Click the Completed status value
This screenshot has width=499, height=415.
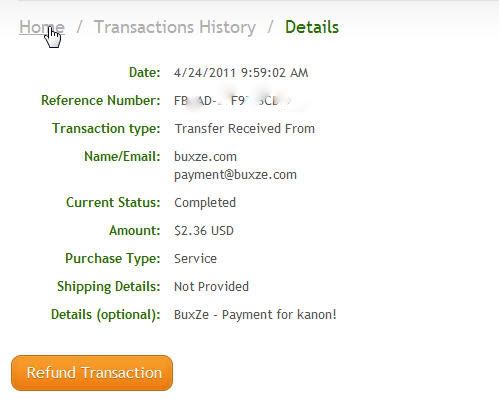(205, 203)
